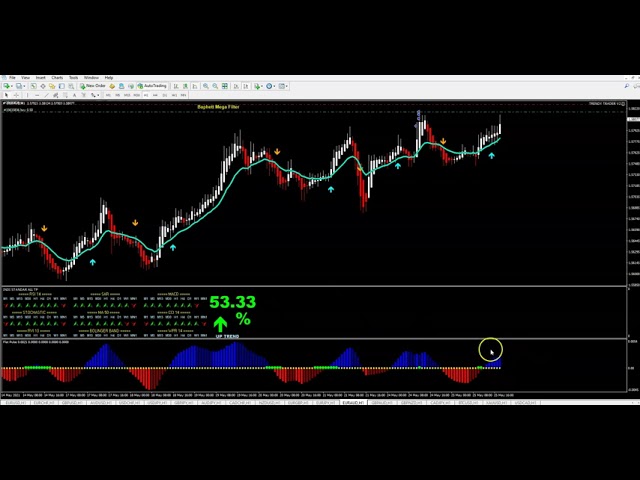This screenshot has height=480, width=640.
Task: Open the File menu
Action: (12, 77)
